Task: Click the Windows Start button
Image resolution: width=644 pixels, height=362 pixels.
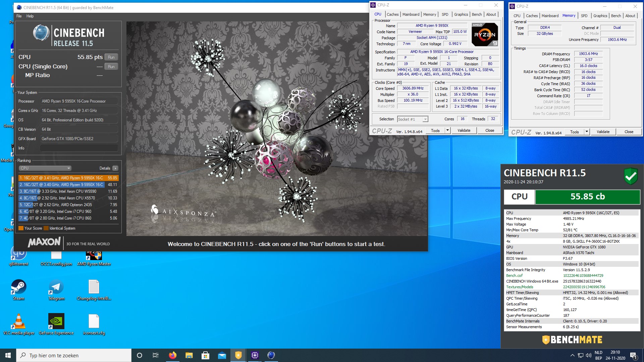Action: click(x=8, y=355)
